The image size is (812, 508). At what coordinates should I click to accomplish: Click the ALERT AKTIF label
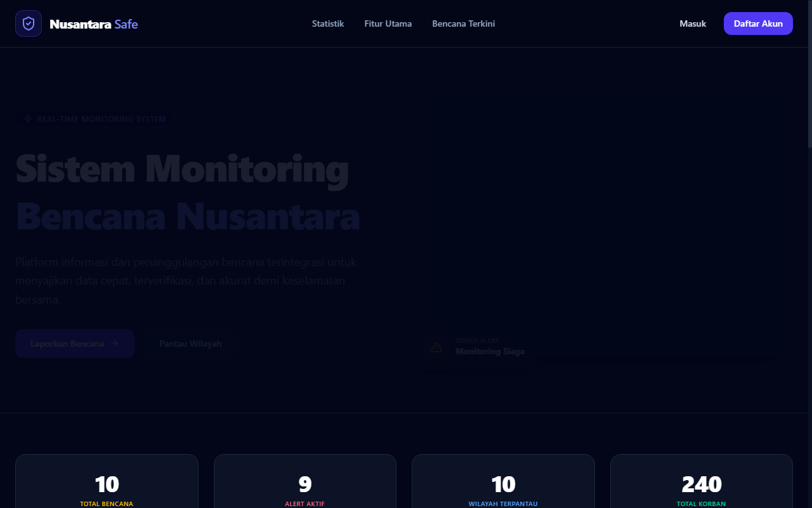point(305,504)
